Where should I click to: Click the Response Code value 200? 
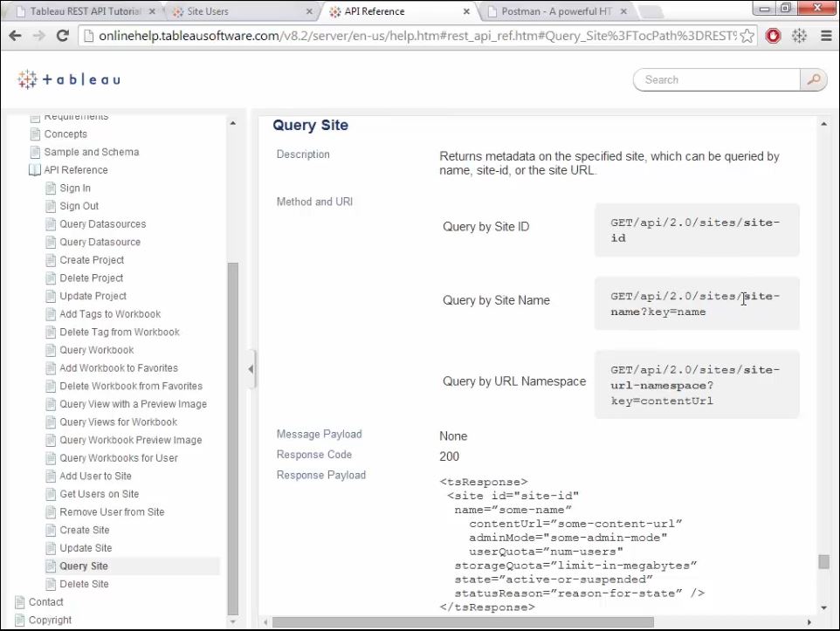pos(449,457)
